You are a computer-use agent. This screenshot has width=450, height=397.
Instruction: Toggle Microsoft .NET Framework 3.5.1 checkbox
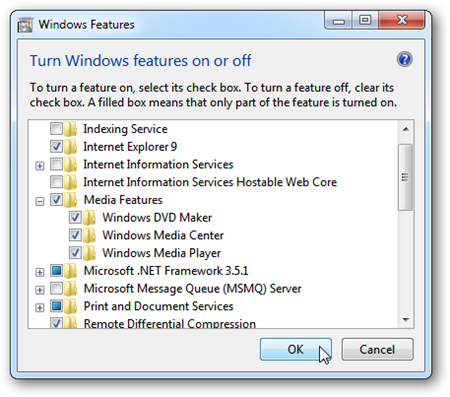(56, 271)
